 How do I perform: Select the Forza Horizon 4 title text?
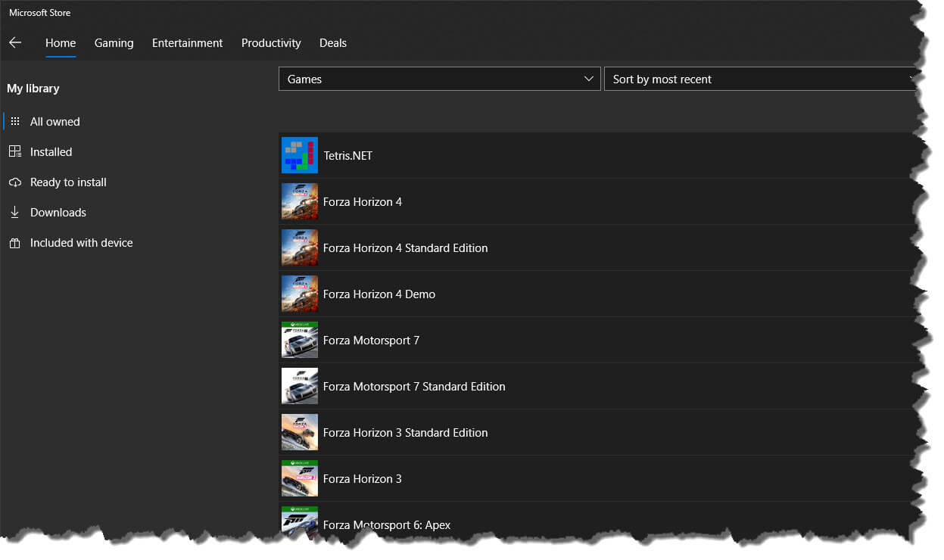363,201
